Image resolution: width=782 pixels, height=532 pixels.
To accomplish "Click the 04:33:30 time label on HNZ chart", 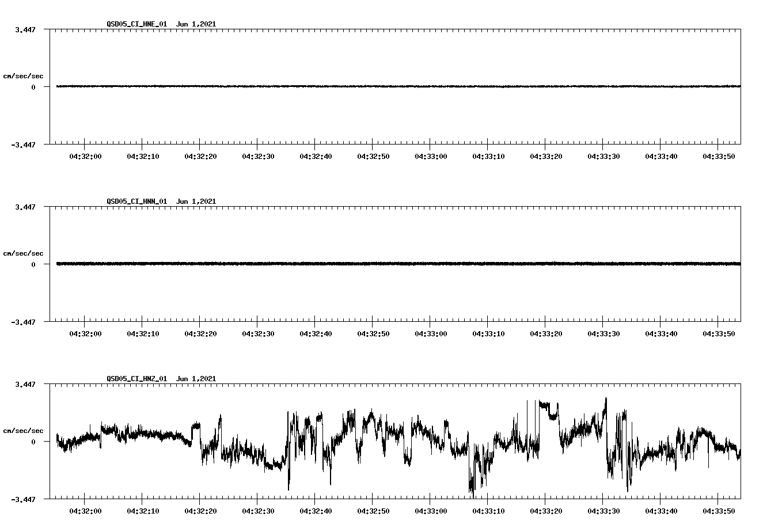I will [x=603, y=511].
